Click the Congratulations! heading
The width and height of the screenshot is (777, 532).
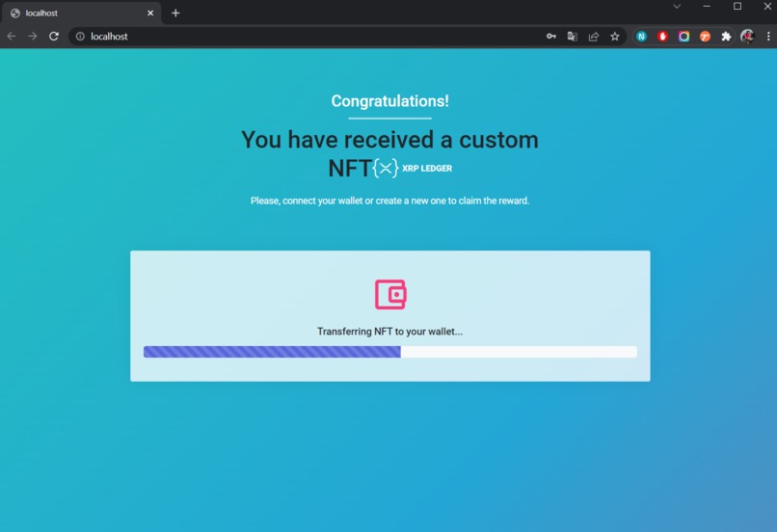point(390,101)
